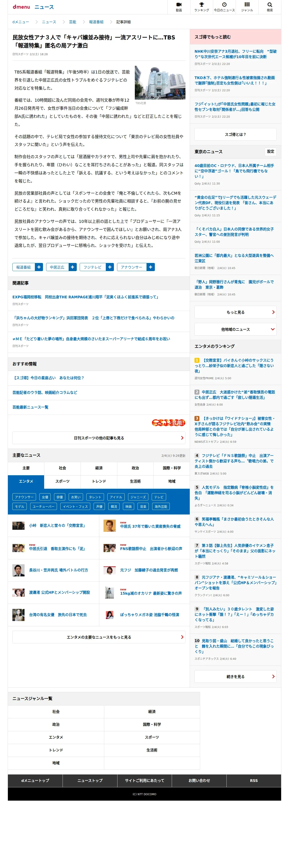The height and width of the screenshot is (868, 289).
Task: Open ranking number 10 見取り図・盛山 article
Action: pyautogui.click(x=234, y=646)
